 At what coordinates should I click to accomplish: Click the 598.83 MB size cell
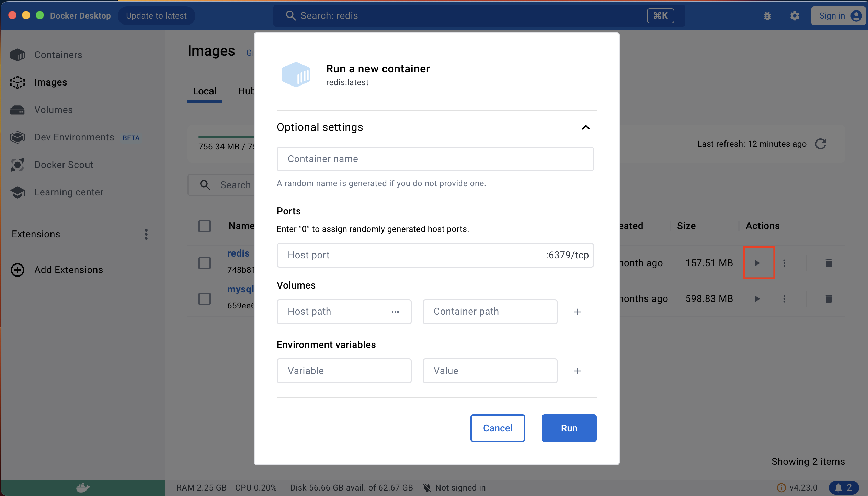(x=709, y=299)
